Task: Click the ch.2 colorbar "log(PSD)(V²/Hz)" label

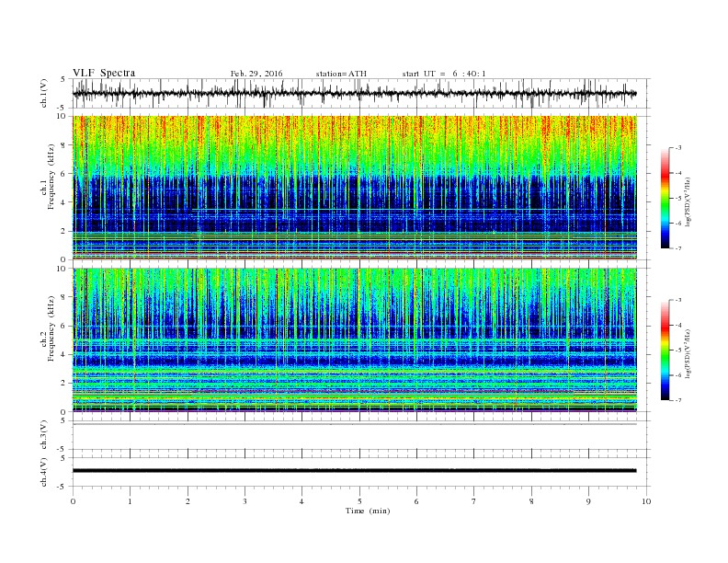Action: coord(688,353)
